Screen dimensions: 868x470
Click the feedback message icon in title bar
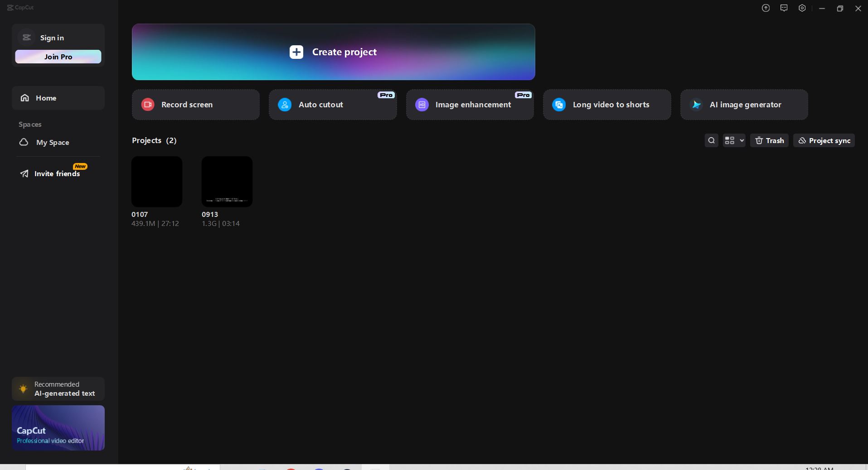pos(784,8)
